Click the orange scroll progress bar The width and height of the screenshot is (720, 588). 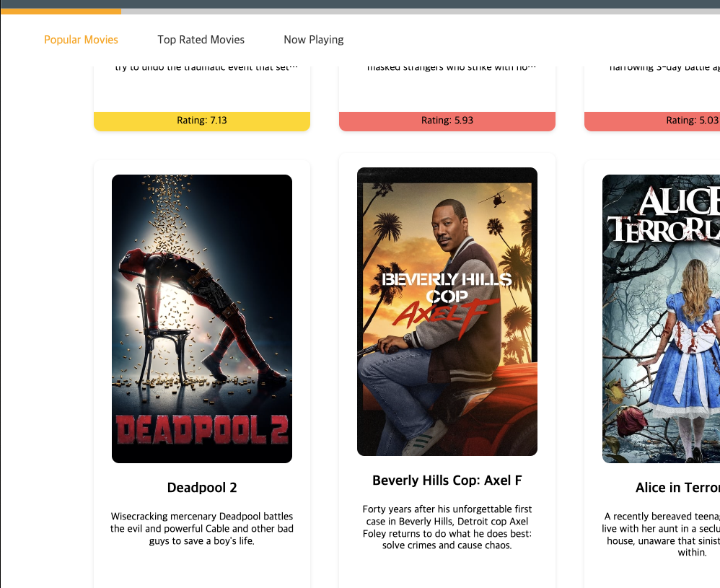tap(61, 12)
